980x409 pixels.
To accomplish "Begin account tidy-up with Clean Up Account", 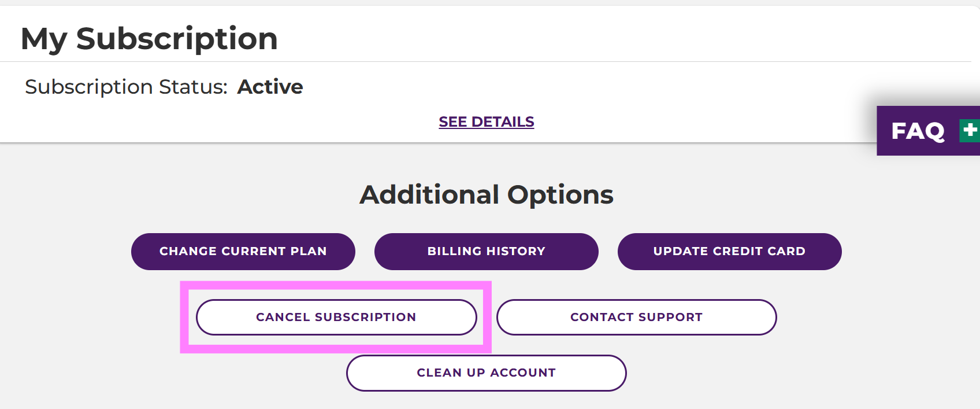I will coord(486,373).
